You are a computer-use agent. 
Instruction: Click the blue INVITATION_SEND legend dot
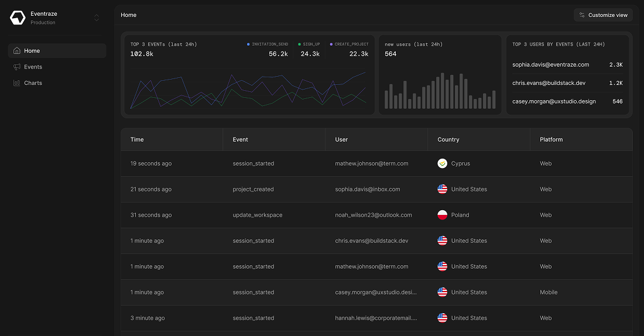(x=248, y=44)
